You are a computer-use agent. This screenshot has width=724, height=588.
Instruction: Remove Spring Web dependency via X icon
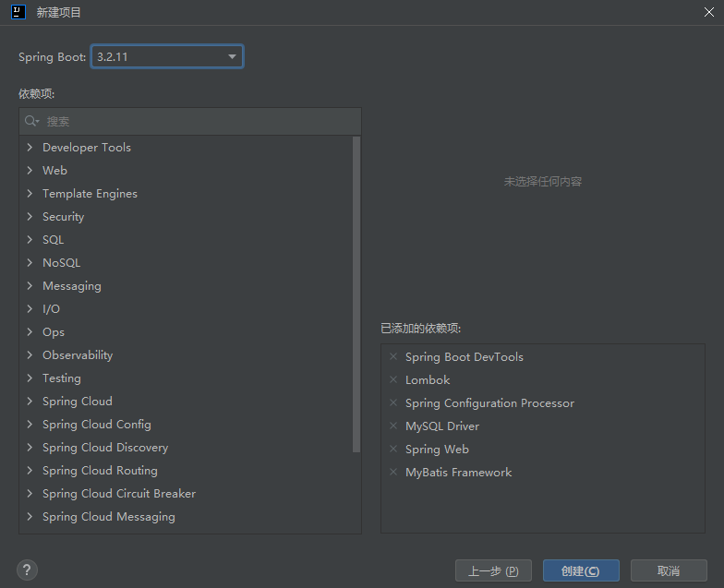(393, 449)
